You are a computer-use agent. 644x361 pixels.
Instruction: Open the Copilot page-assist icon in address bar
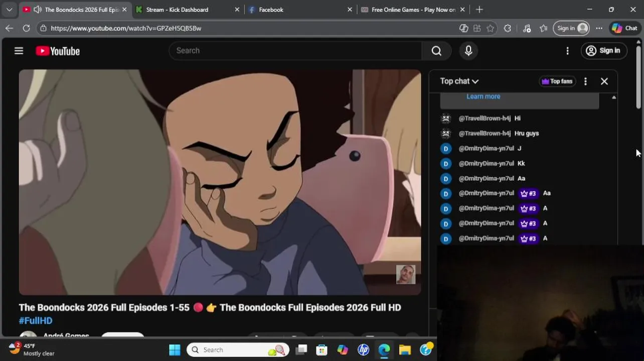464,29
